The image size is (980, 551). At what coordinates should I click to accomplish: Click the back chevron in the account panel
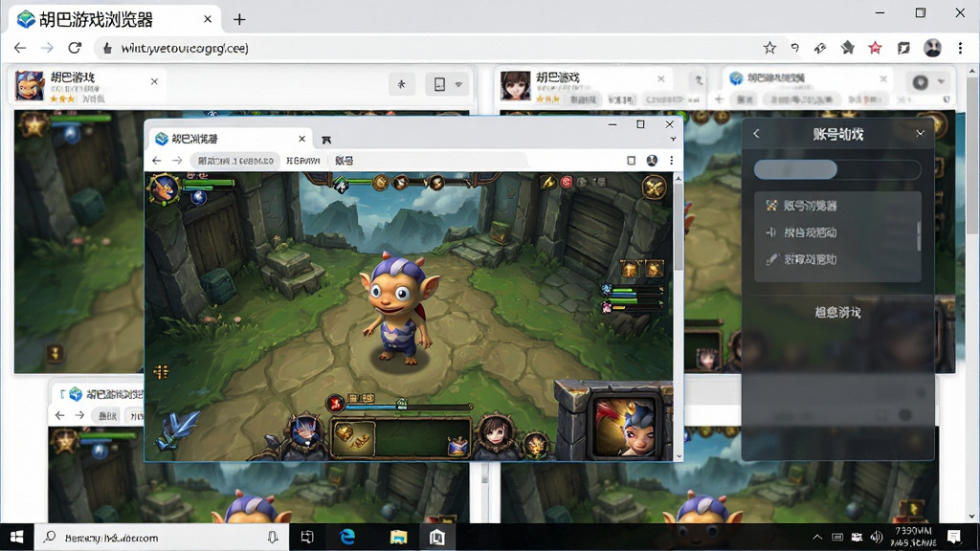757,134
